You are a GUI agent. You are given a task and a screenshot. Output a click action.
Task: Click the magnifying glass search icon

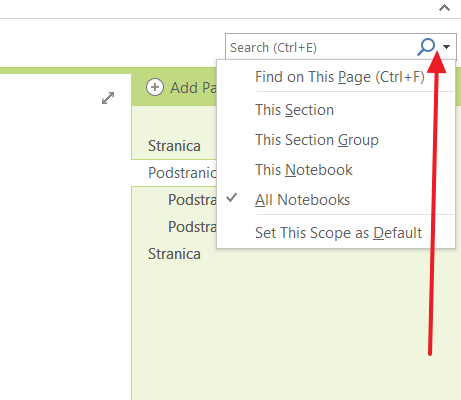426,47
